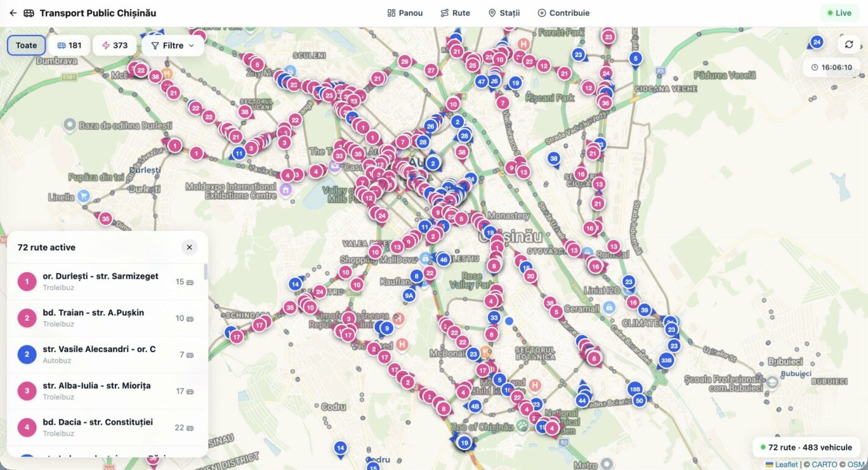Click blue bus marker 50 on map
This screenshot has height=470, width=868.
click(640, 400)
